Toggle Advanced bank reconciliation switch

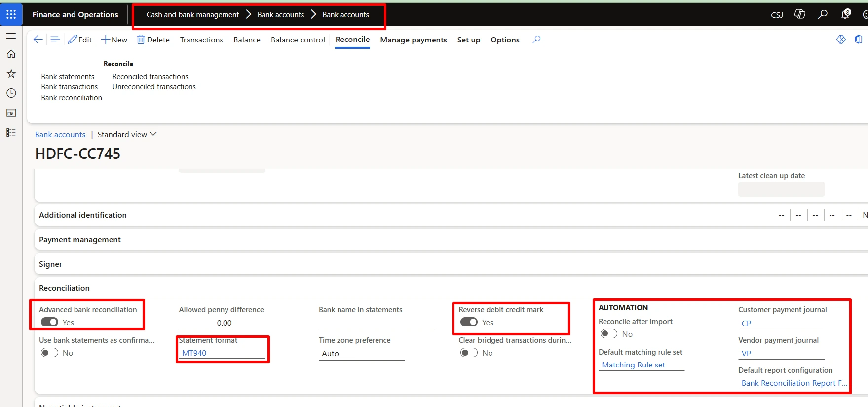[x=49, y=322]
